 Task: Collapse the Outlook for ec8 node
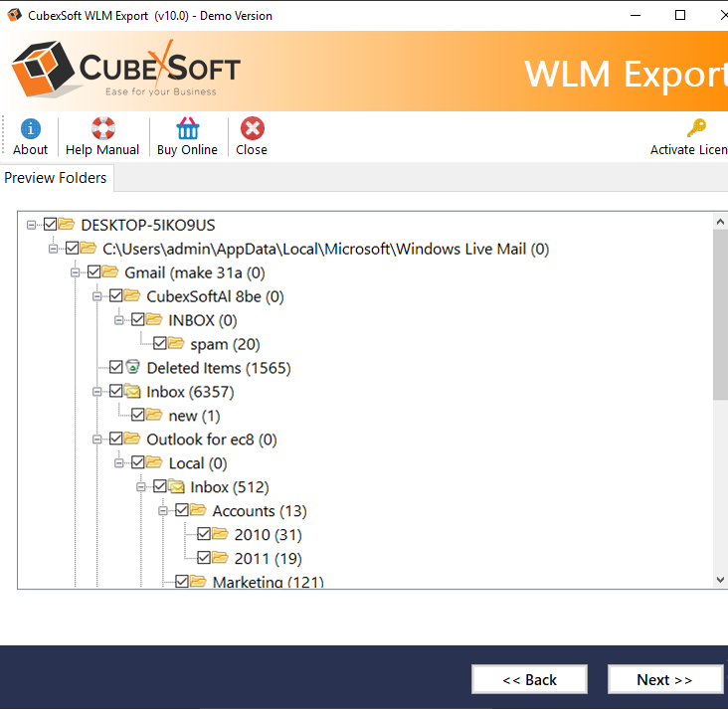tap(96, 440)
